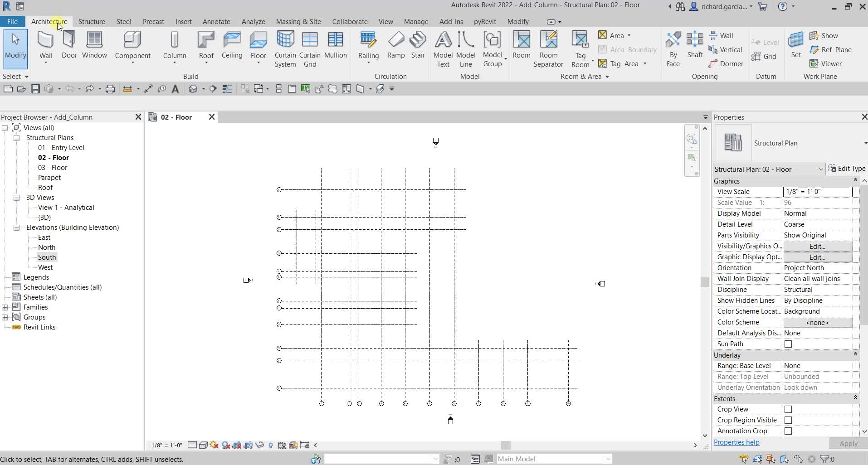Enable the Crop View checkbox

click(787, 409)
